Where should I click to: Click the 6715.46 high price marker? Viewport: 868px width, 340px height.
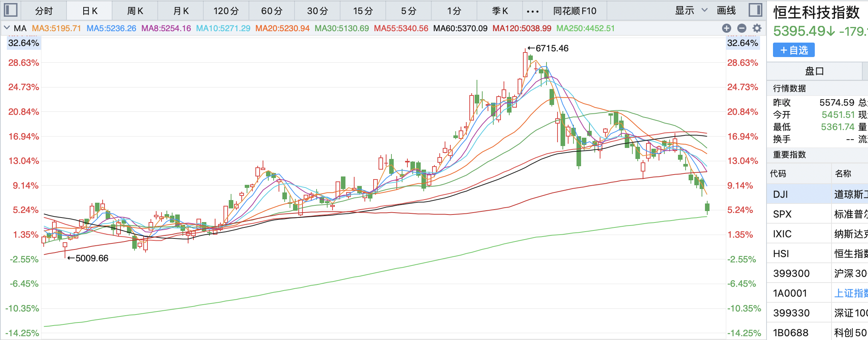(x=551, y=48)
